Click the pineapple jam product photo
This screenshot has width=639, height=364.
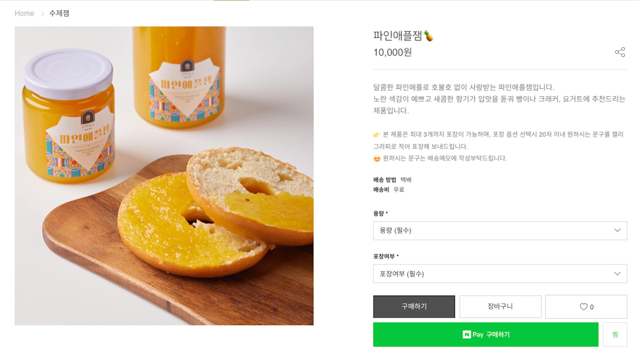click(164, 176)
